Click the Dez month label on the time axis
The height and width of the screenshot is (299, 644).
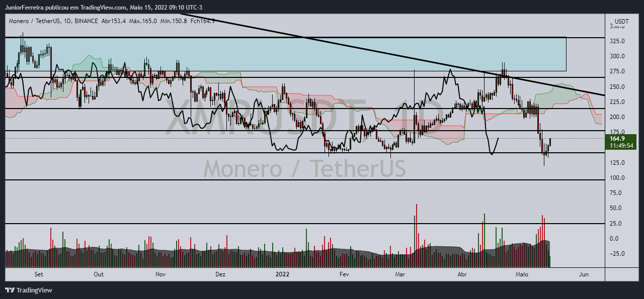click(220, 274)
